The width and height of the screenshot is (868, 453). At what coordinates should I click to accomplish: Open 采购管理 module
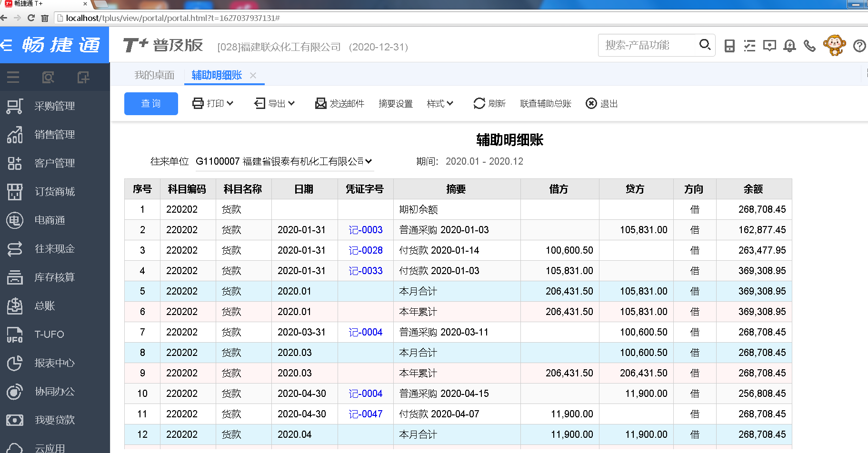(x=55, y=106)
